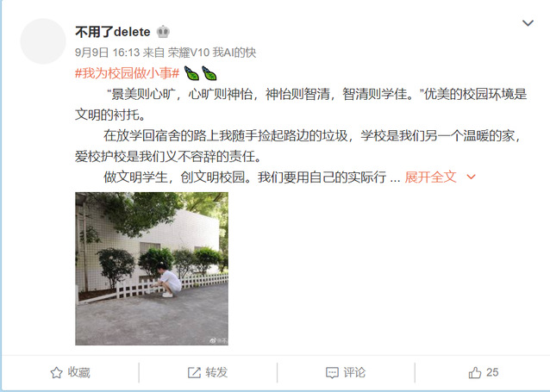
Task: Expand full text via 展开全文
Action: click(x=430, y=177)
